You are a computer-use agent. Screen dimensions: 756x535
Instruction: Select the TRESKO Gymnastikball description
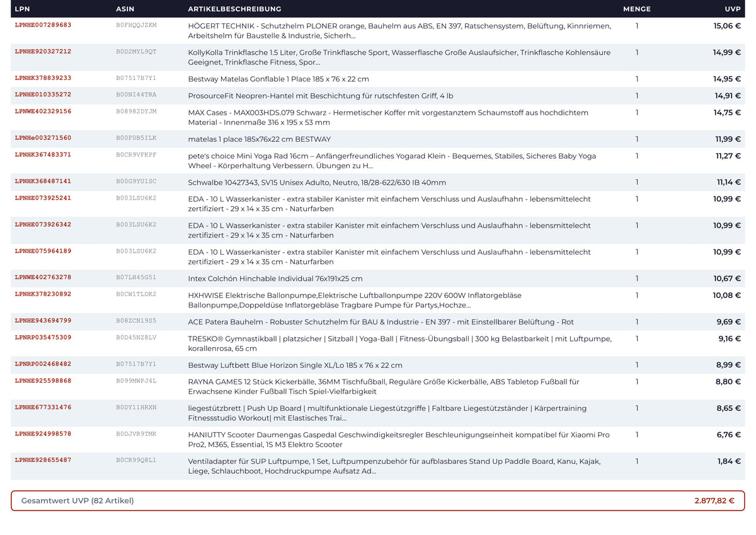(x=399, y=343)
